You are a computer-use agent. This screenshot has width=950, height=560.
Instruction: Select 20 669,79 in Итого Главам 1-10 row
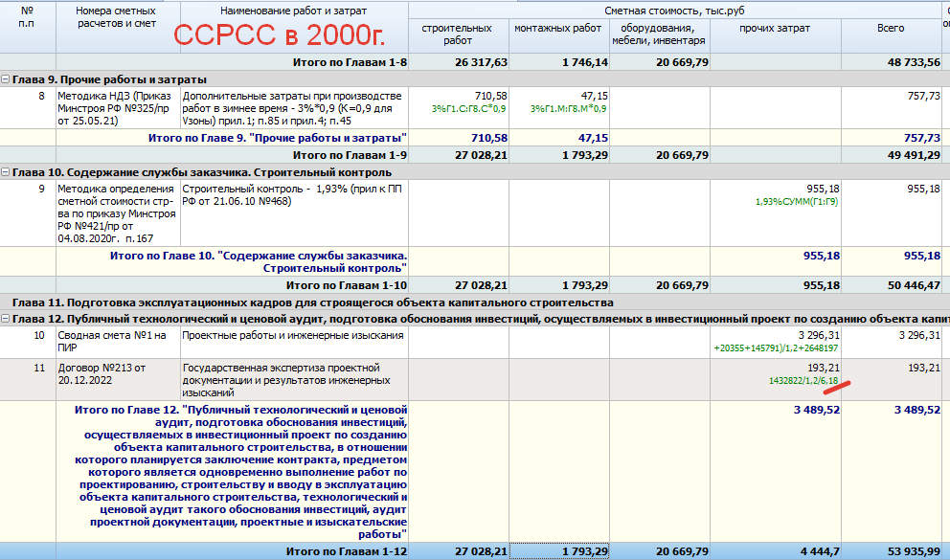[x=659, y=285]
